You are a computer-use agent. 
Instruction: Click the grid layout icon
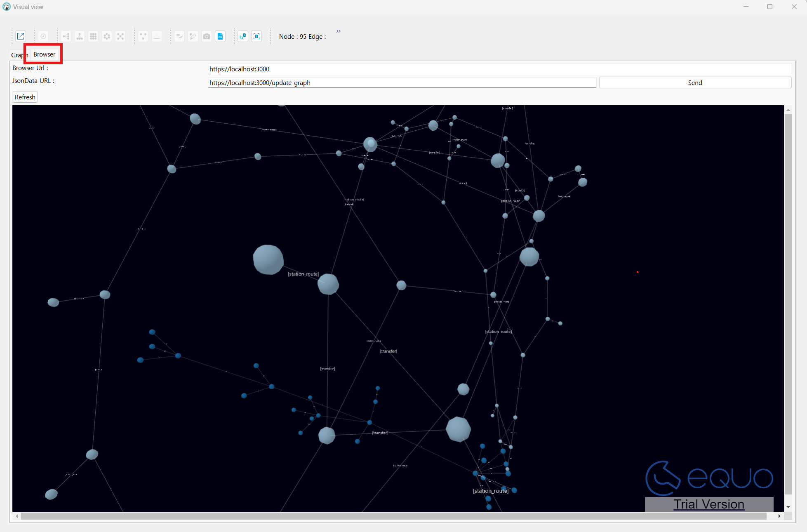point(92,36)
